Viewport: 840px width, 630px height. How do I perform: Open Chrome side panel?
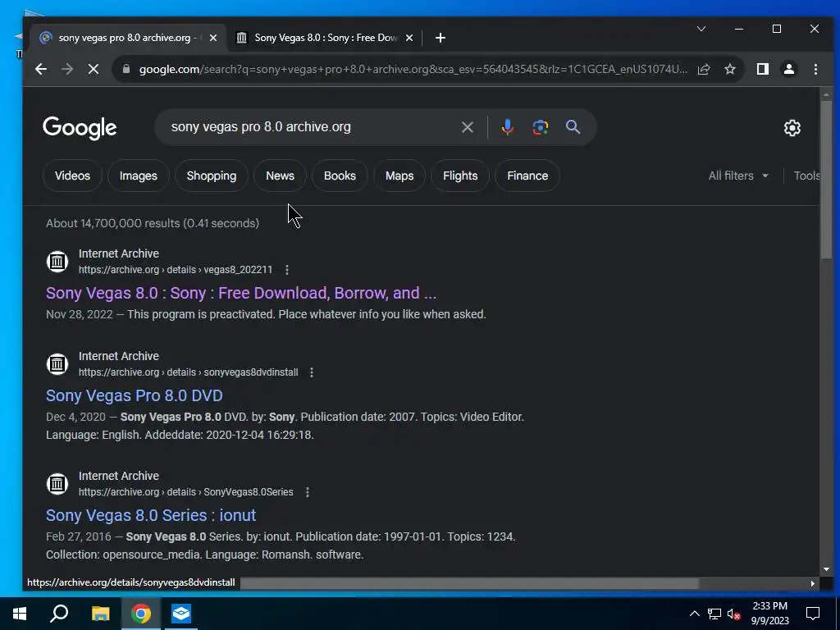(762, 69)
